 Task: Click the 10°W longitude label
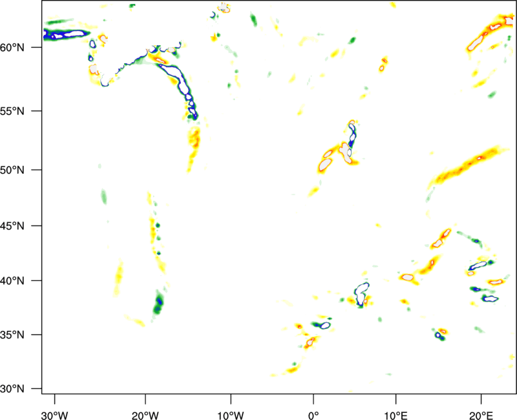231,415
